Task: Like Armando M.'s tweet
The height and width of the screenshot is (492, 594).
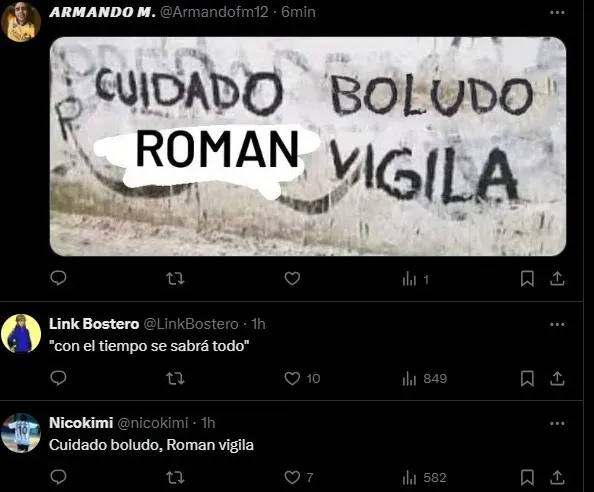Action: click(292, 279)
